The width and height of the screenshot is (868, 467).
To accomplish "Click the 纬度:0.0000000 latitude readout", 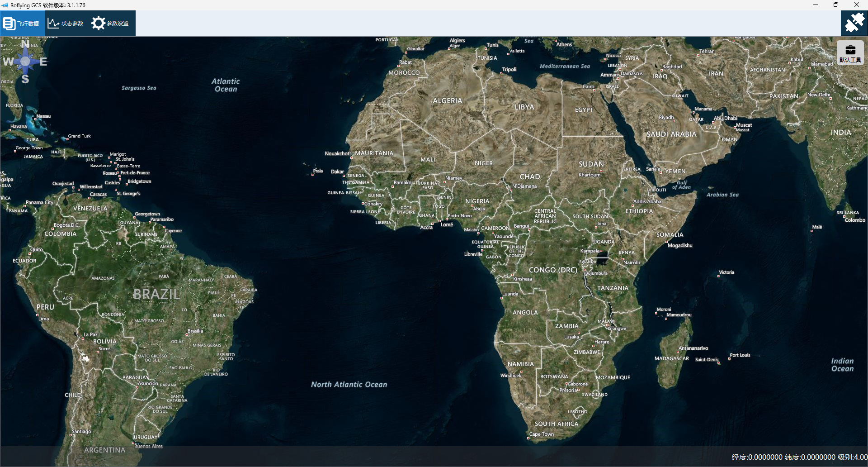I will [810, 457].
